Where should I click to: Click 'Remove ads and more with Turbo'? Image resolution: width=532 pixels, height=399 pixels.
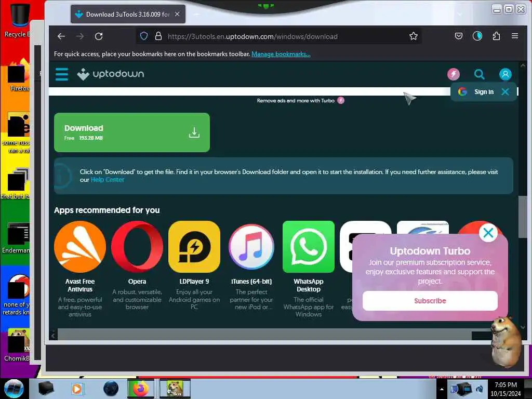point(300,100)
